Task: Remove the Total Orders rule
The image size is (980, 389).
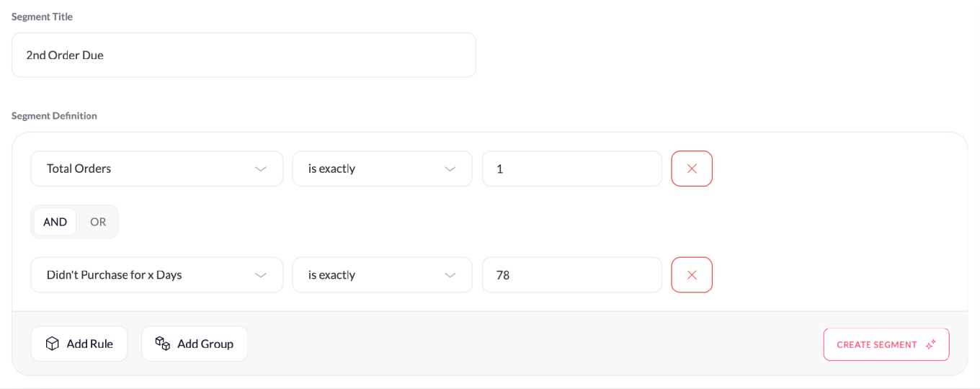Action: (x=692, y=169)
